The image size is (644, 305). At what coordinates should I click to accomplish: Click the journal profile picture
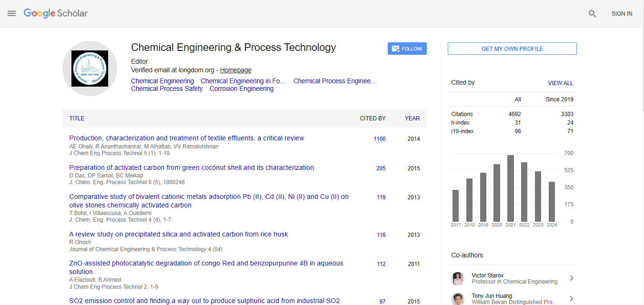(90, 69)
